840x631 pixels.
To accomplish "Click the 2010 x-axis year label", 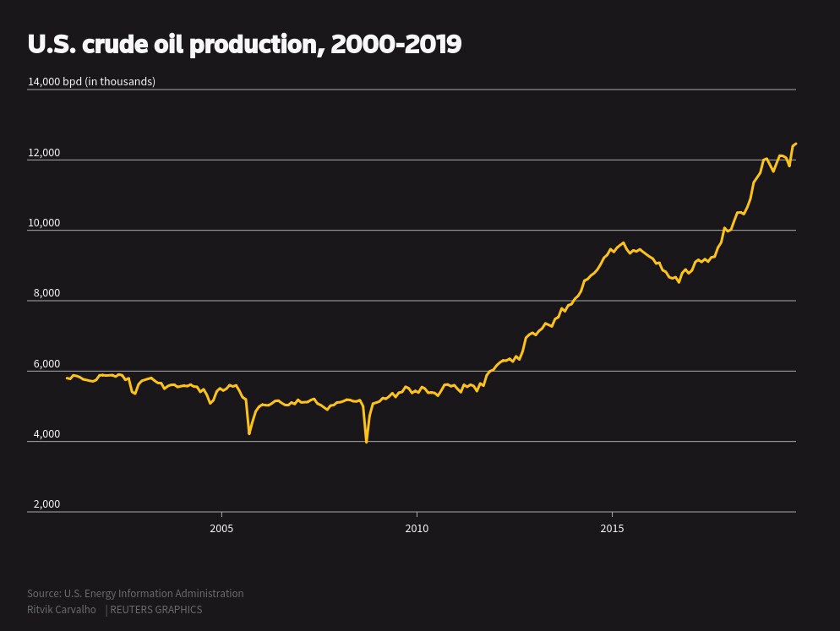I will (x=417, y=528).
